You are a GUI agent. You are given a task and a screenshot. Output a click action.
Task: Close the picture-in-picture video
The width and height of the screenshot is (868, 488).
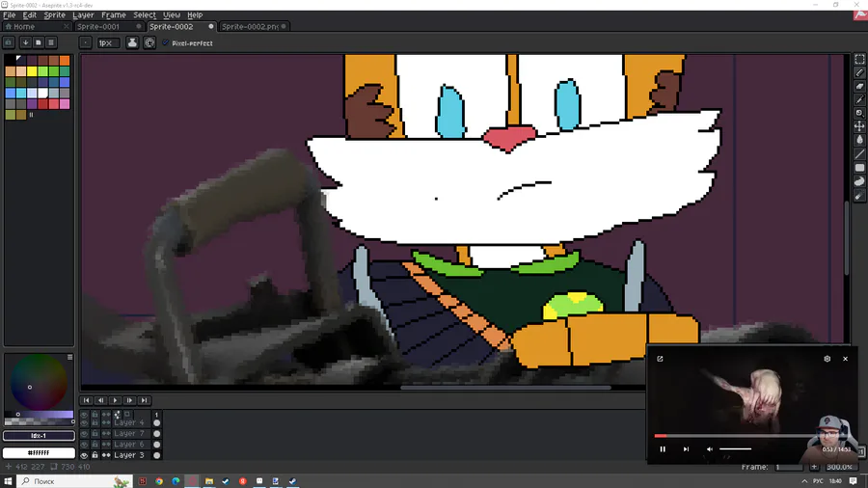click(x=845, y=359)
